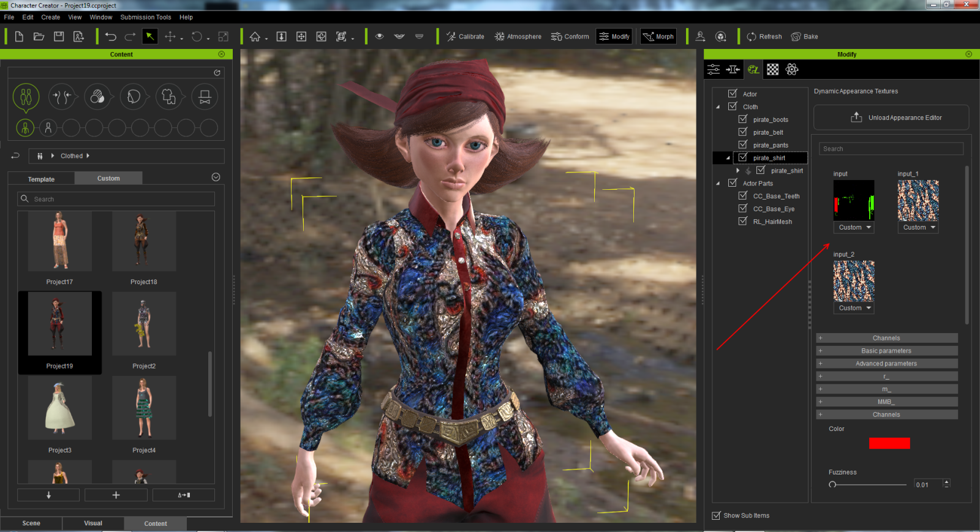This screenshot has height=532, width=980.
Task: Collapse the Cloth tree node
Action: pos(718,107)
